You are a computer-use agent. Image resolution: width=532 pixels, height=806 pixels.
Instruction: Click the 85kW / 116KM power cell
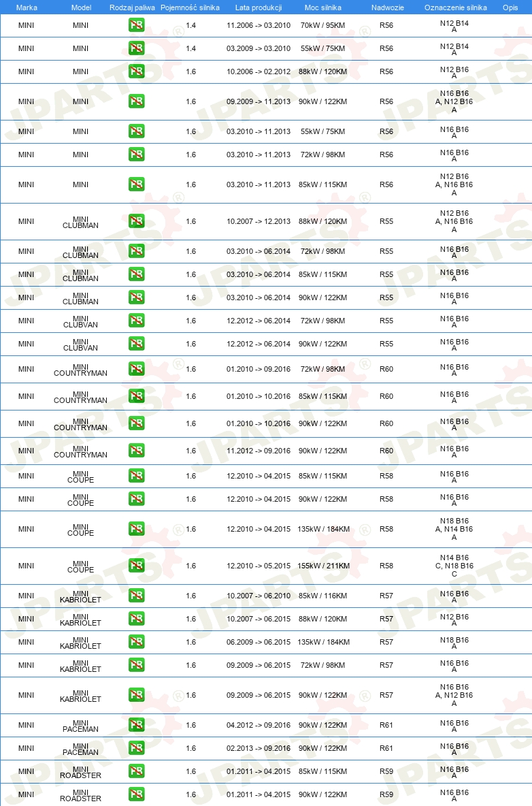(323, 596)
